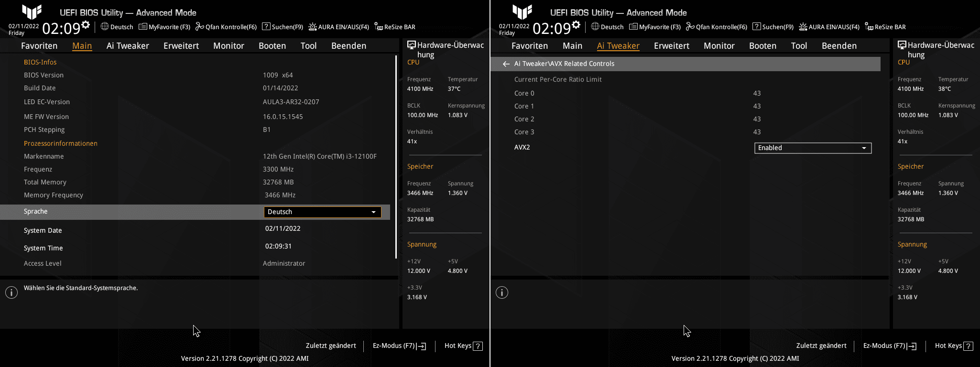Screen dimensions: 980x367
Task: Click Current Per-Core Ratio Limit heading
Action: [x=558, y=80]
